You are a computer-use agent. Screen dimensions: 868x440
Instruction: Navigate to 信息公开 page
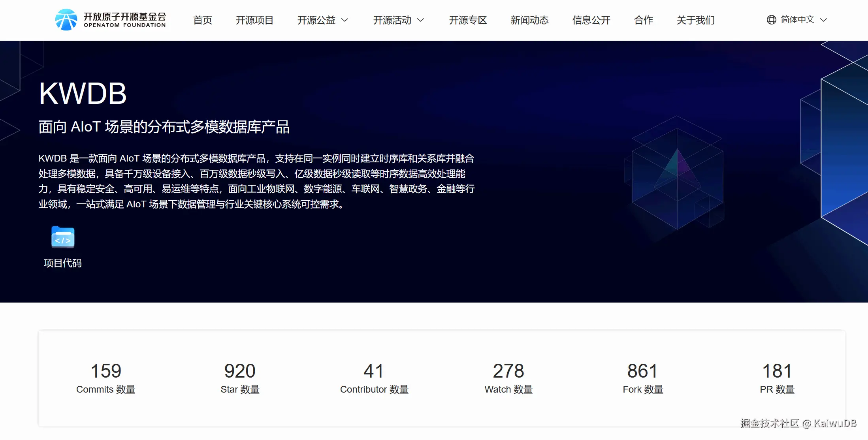(x=591, y=20)
